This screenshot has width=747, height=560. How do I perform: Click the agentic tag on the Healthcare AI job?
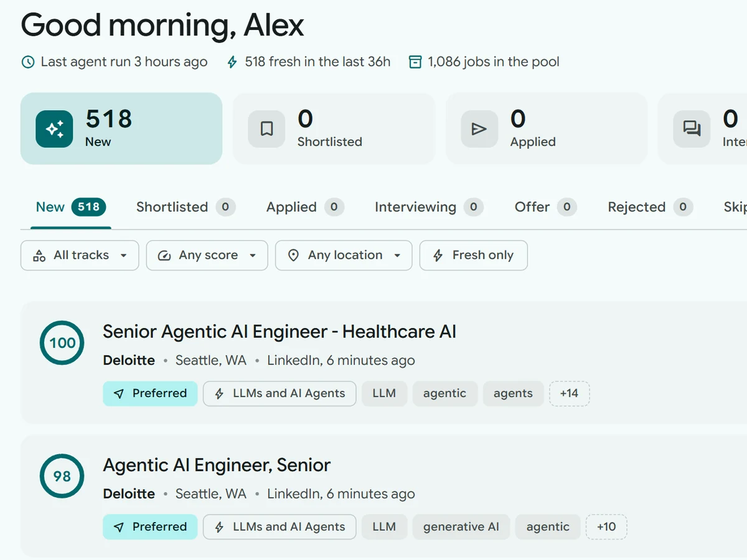tap(444, 393)
